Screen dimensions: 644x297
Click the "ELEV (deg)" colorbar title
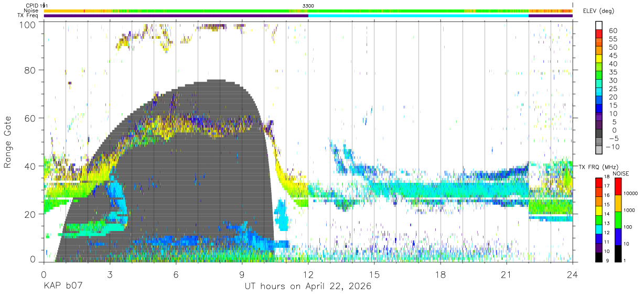tap(598, 11)
